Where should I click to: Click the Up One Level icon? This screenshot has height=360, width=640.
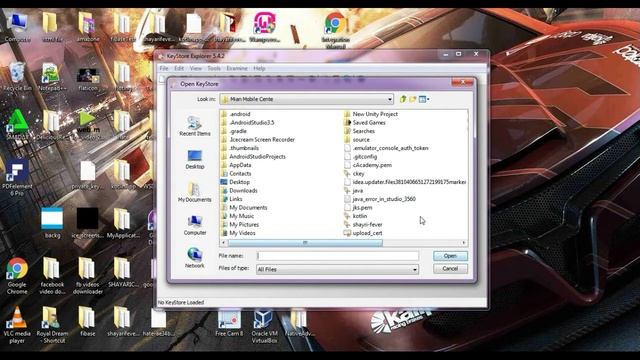403,99
